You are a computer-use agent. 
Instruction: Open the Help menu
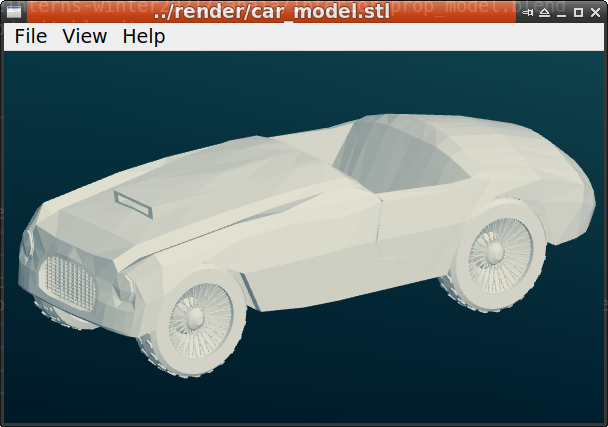click(x=144, y=37)
